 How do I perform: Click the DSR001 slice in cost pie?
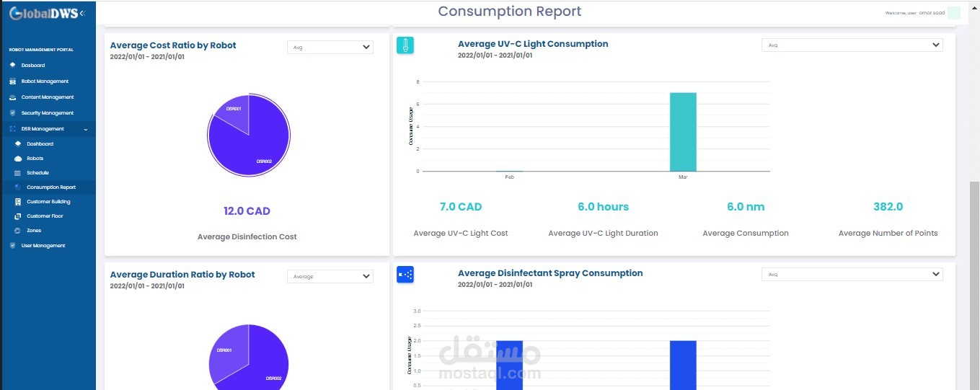234,112
